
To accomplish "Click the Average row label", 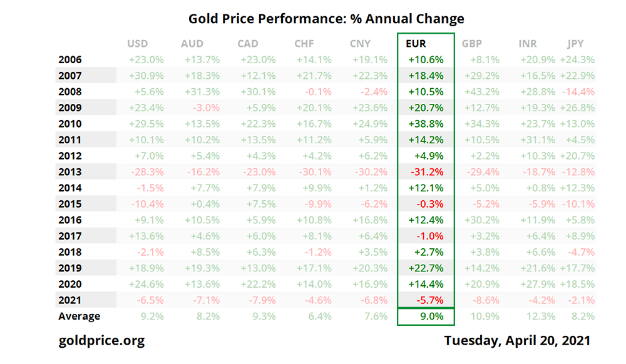I will click(x=79, y=316).
